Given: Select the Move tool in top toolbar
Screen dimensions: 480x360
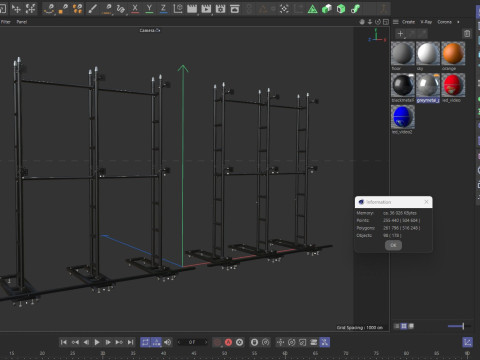Looking at the screenshot, I should point(16,9).
